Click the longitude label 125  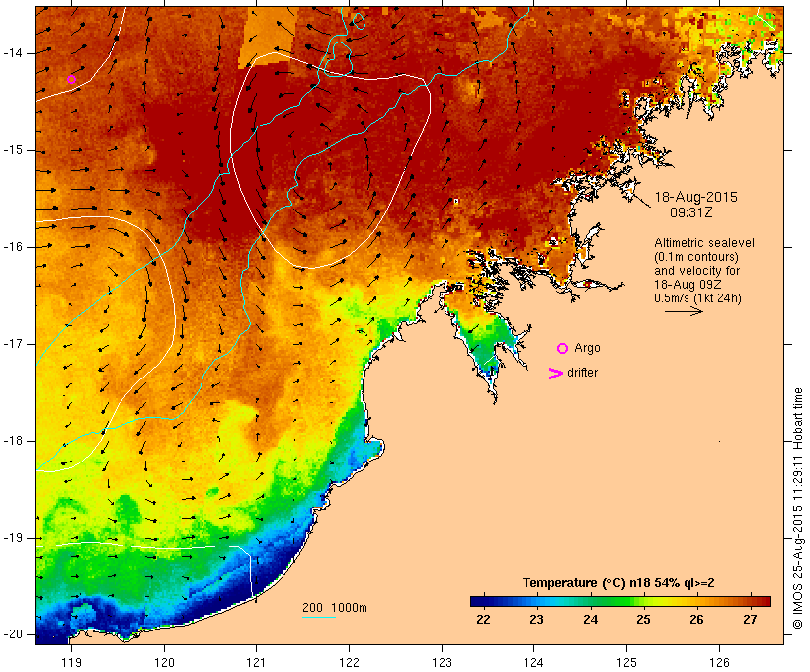[x=626, y=662]
